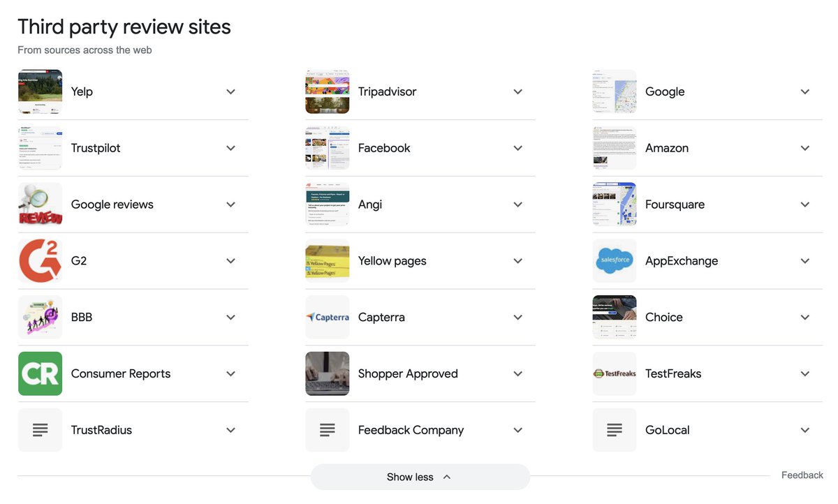The height and width of the screenshot is (504, 838).
Task: Click the "Trustpilot" label
Action: coord(96,149)
